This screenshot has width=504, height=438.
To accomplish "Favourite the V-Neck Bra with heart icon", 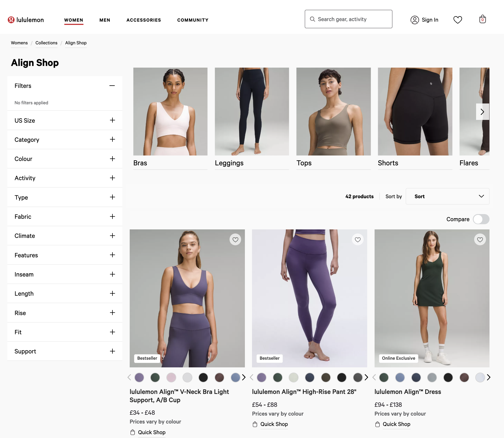I will [235, 240].
